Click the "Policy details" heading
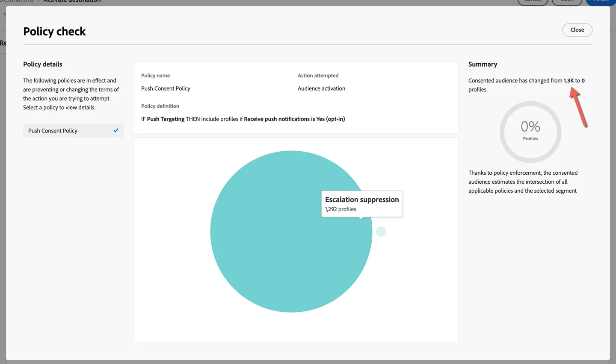 (x=43, y=64)
